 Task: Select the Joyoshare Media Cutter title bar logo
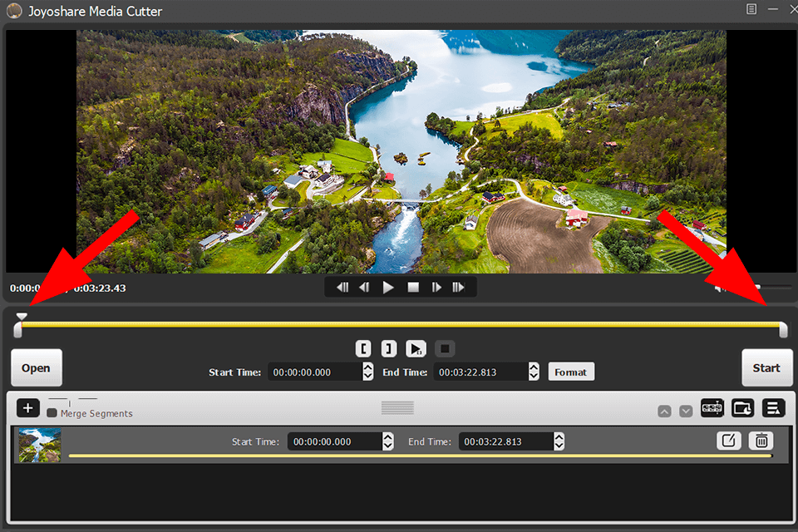tap(13, 11)
